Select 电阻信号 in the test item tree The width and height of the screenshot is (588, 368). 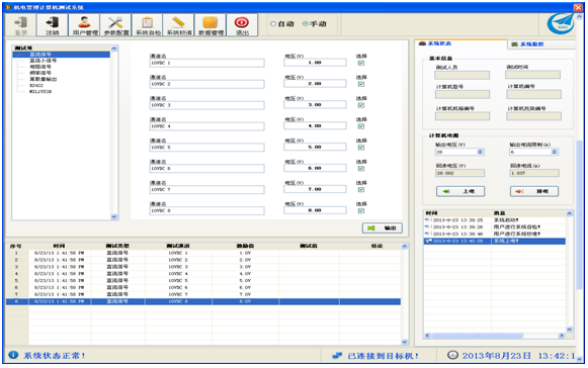(x=40, y=67)
